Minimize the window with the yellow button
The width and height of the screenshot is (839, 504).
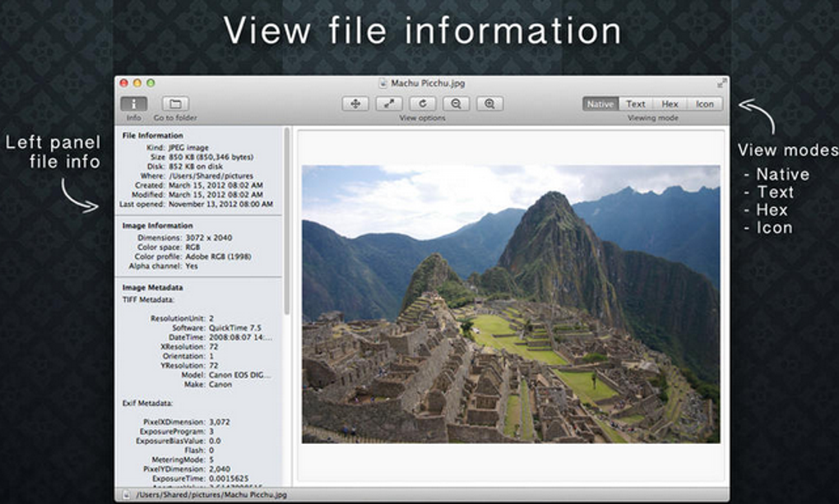pos(137,83)
